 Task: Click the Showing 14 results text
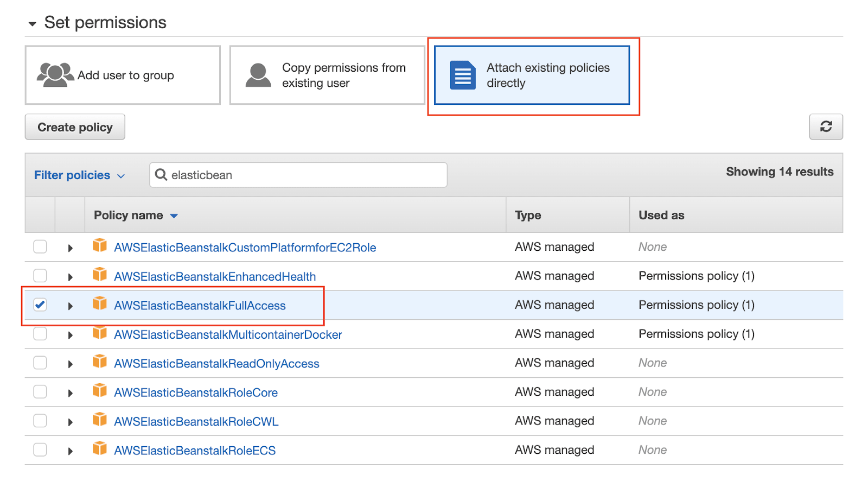[780, 172]
